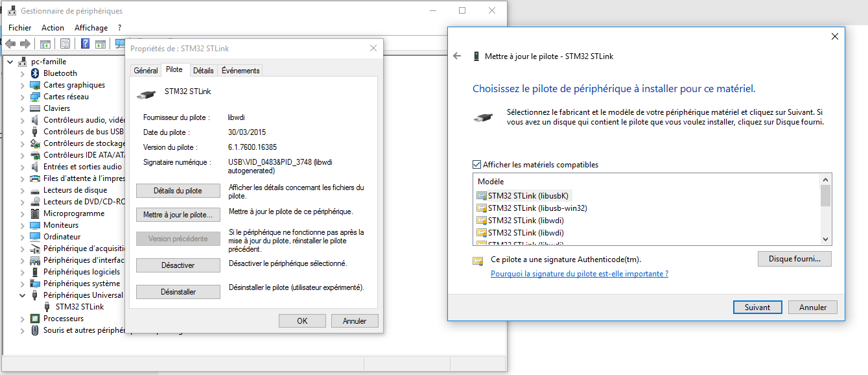The image size is (868, 375).
Task: Click the Contrôleurs de bus USB icon
Action: pos(36,132)
